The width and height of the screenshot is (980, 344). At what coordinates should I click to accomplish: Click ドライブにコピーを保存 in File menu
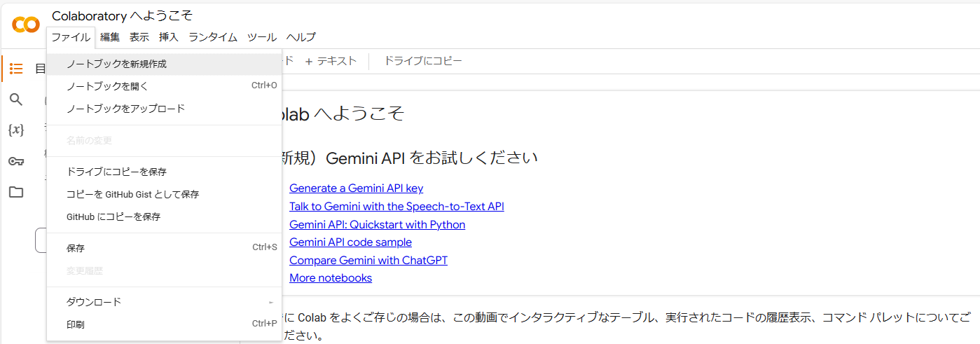116,172
